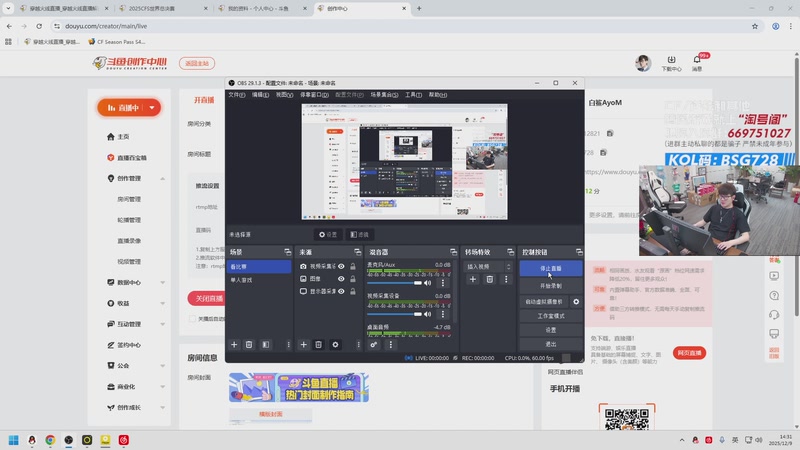Expand 数据中心 section in Douyu sidebar
This screenshot has width=800, height=450.
[163, 282]
